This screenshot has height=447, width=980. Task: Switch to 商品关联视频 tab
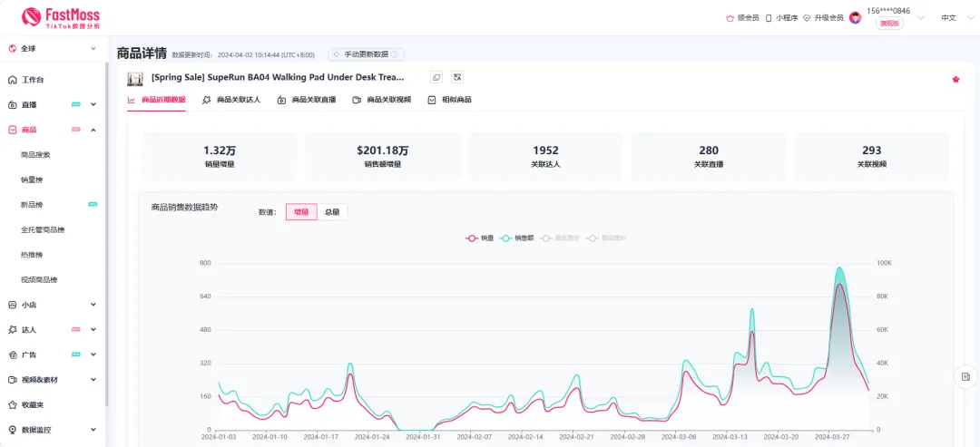click(x=381, y=100)
